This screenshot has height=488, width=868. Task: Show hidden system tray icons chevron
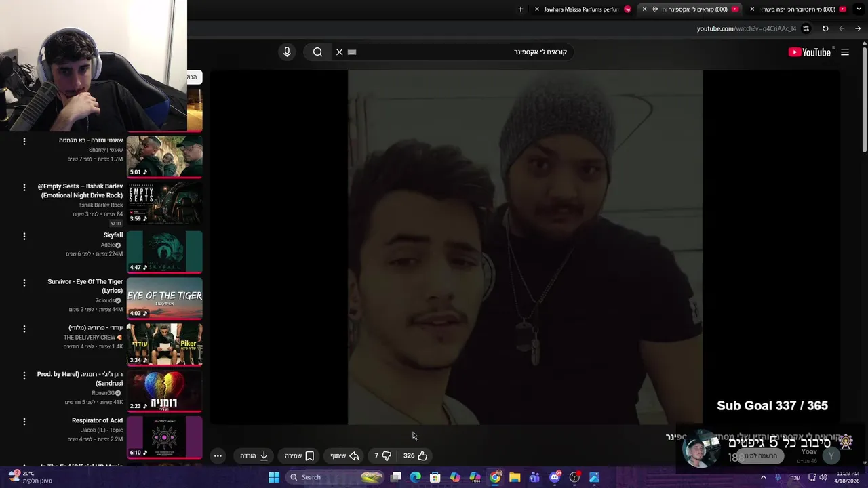[x=763, y=477]
